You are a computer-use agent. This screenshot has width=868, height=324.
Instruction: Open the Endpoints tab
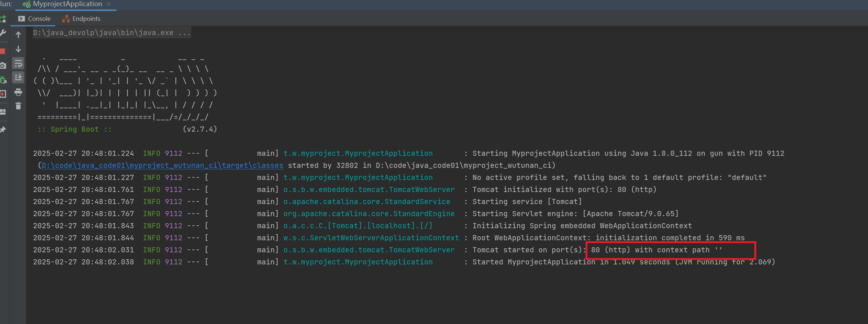81,19
